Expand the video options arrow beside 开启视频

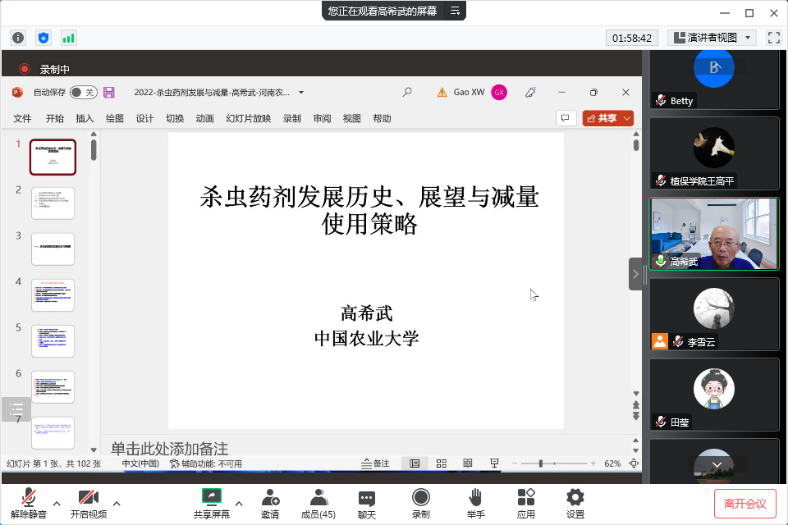coord(117,503)
